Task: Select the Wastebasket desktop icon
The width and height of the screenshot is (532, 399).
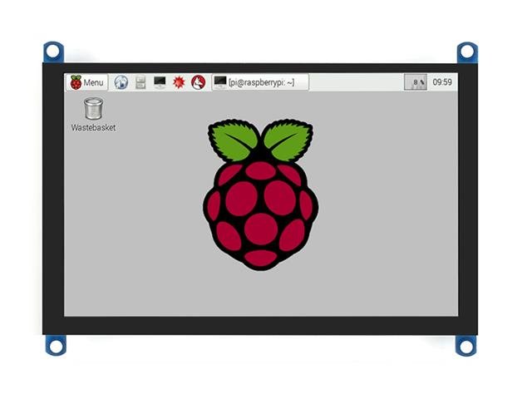Action: [94, 108]
